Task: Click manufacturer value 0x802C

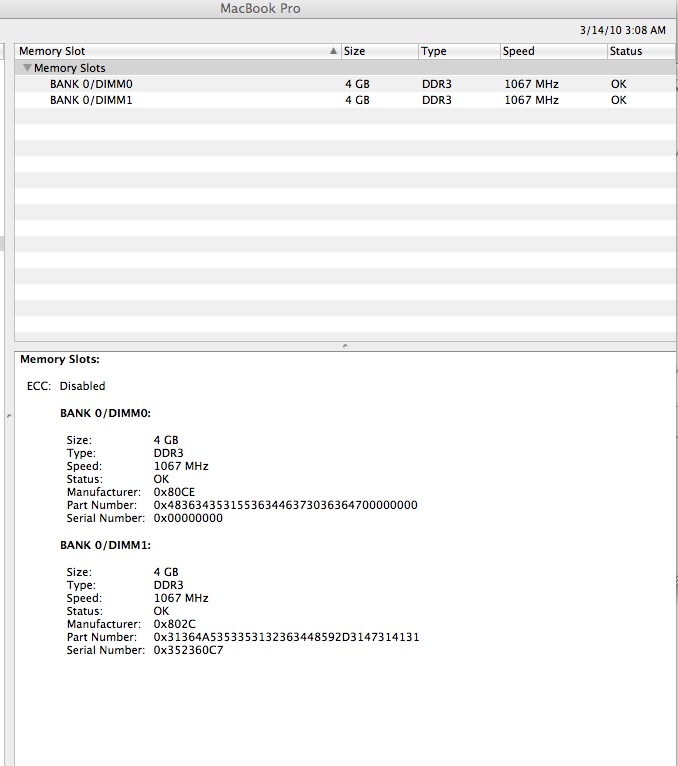Action: pyautogui.click(x=174, y=624)
